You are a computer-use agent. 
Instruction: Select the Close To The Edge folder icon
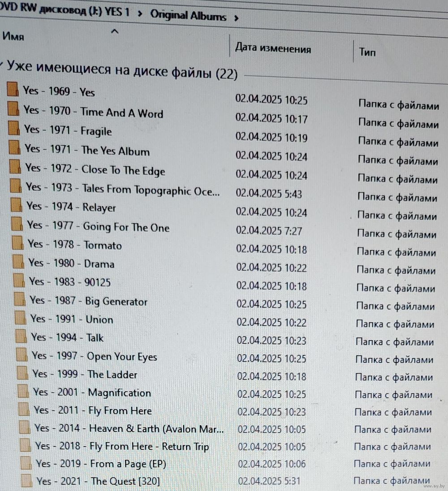(15, 167)
